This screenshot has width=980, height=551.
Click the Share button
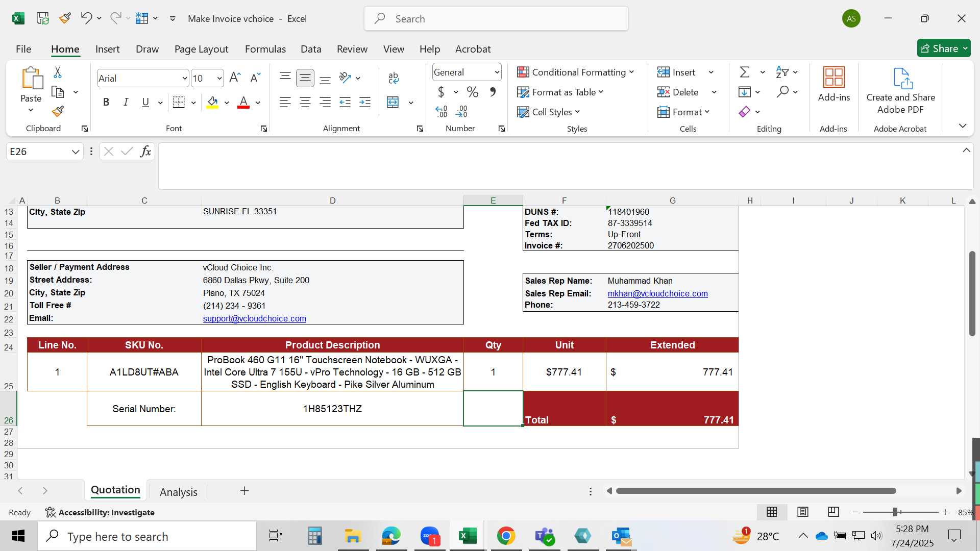point(943,48)
